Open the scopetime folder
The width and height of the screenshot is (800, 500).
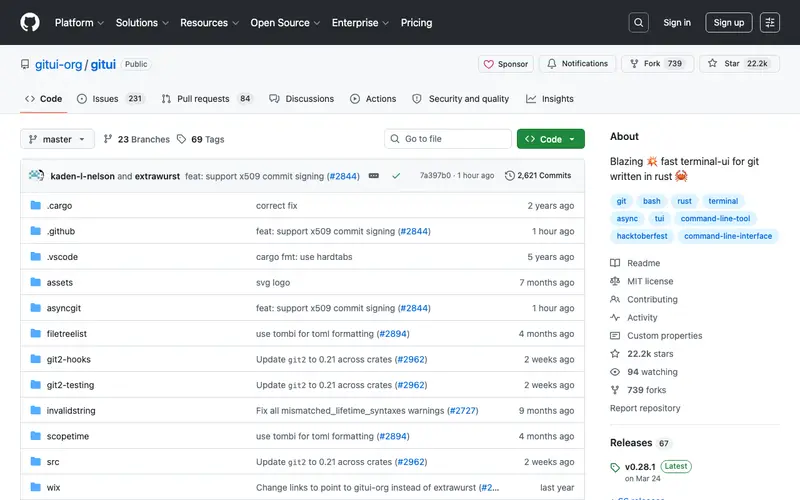pyautogui.click(x=68, y=436)
